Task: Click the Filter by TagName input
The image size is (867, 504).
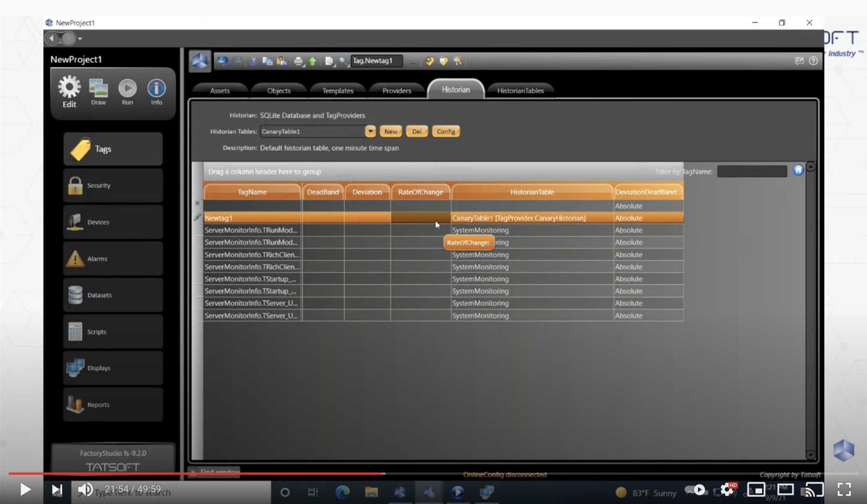Action: (752, 171)
